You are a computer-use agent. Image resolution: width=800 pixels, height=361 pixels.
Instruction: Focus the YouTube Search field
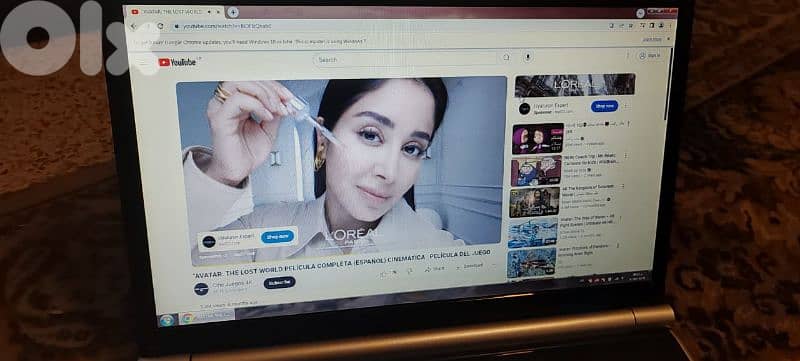[x=406, y=59]
